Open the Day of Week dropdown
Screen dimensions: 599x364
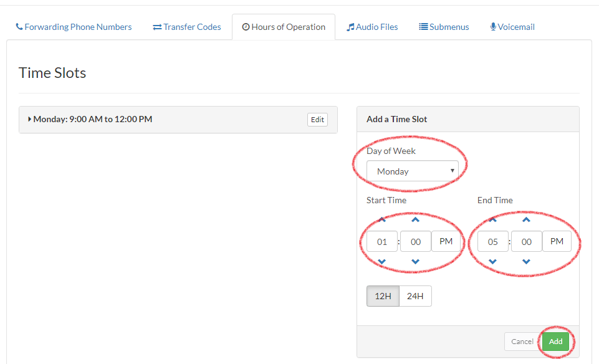pyautogui.click(x=413, y=171)
